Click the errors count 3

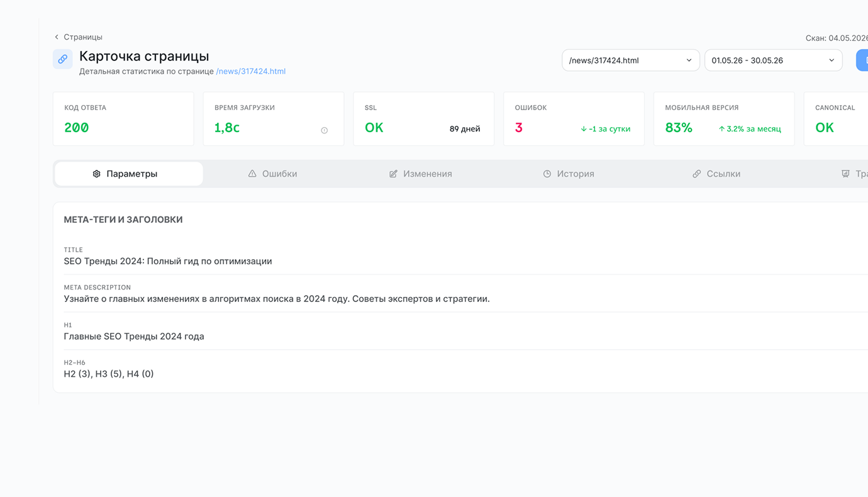(519, 128)
